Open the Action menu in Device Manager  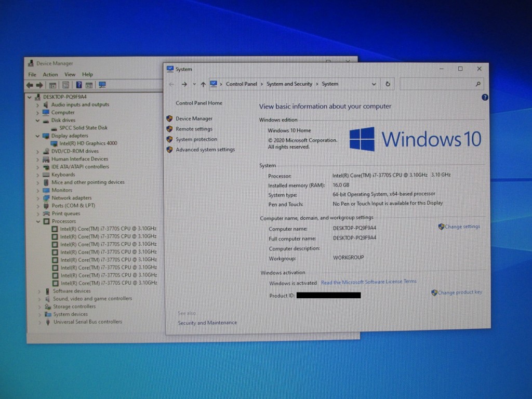pyautogui.click(x=50, y=75)
